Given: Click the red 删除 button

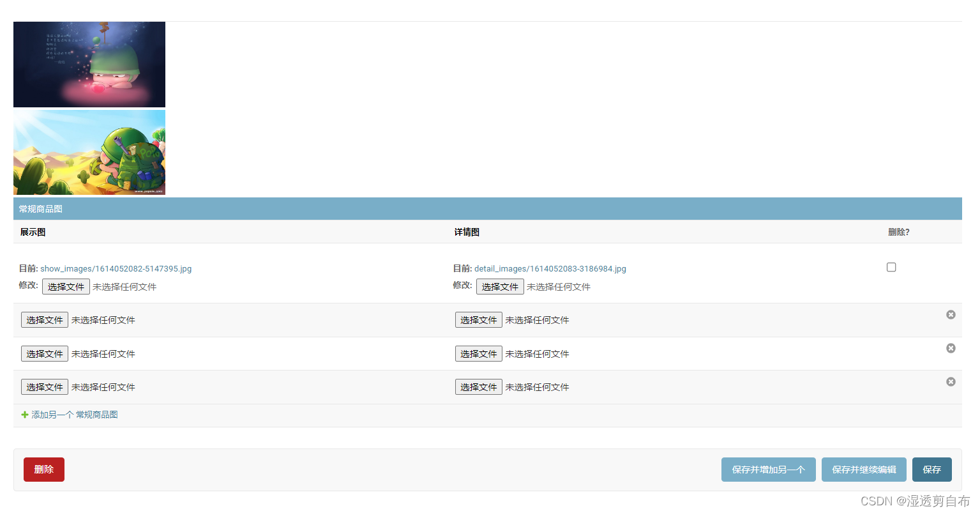Looking at the screenshot, I should [44, 470].
